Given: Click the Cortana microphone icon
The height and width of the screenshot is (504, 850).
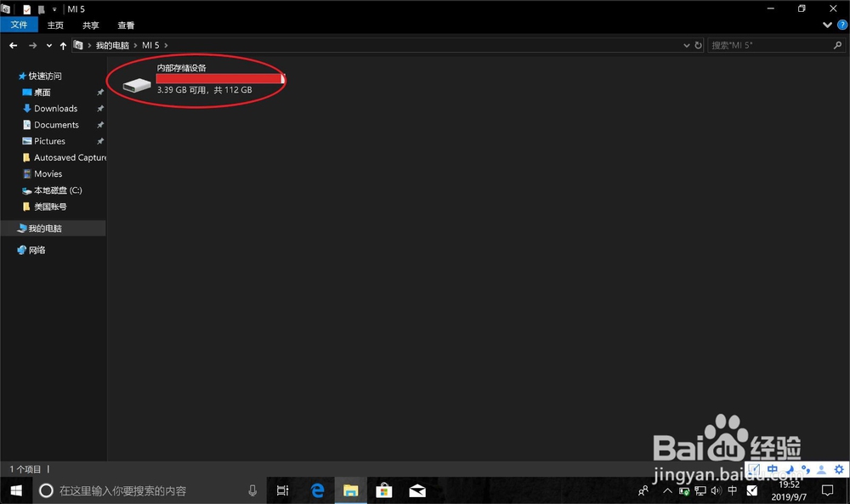Looking at the screenshot, I should 252,491.
